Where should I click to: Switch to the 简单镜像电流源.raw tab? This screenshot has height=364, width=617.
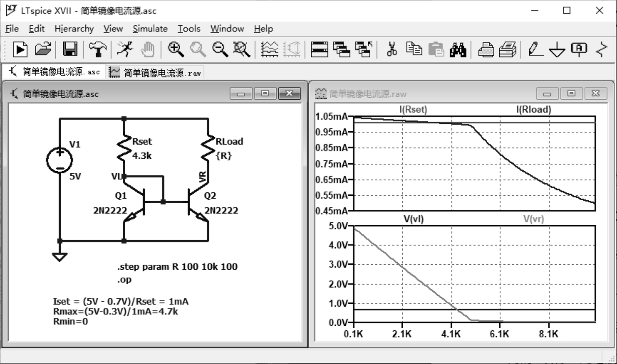tap(155, 73)
